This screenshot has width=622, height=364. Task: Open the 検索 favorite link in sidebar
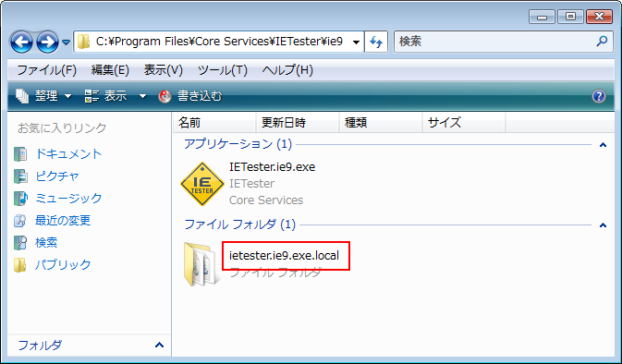46,243
